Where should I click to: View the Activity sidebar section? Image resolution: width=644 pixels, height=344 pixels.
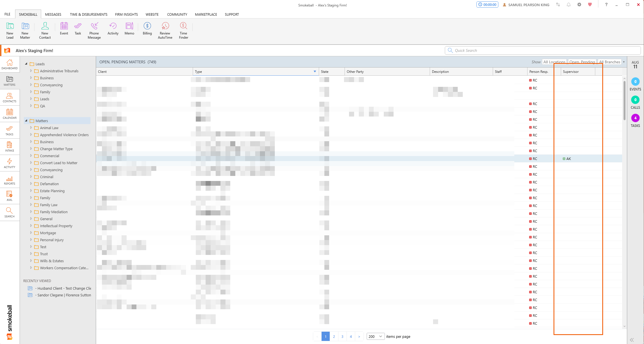(10, 163)
